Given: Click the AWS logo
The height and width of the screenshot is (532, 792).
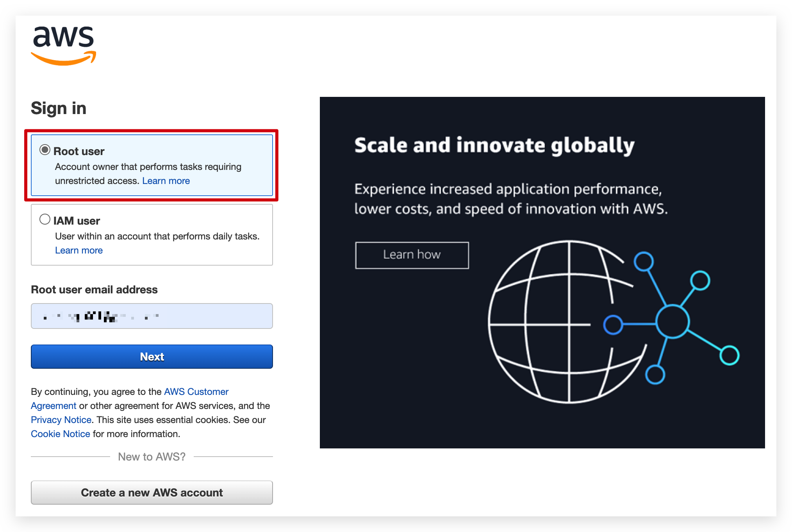Looking at the screenshot, I should point(64,46).
